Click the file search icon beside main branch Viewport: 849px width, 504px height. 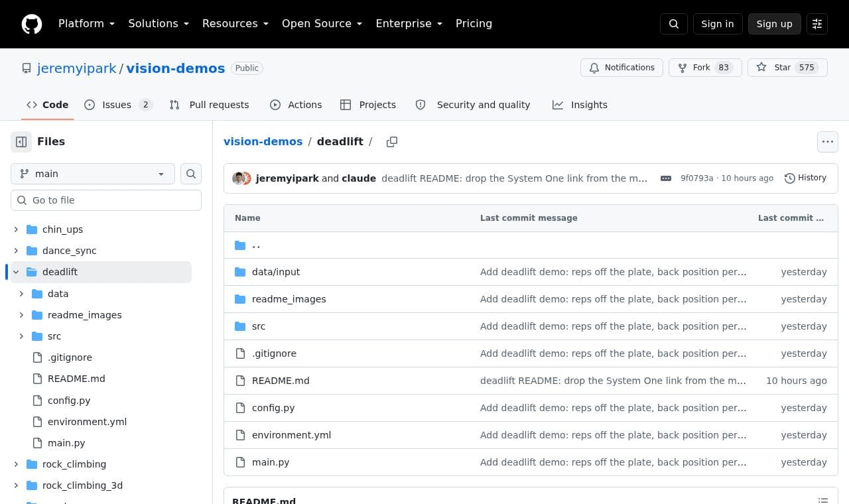point(191,174)
